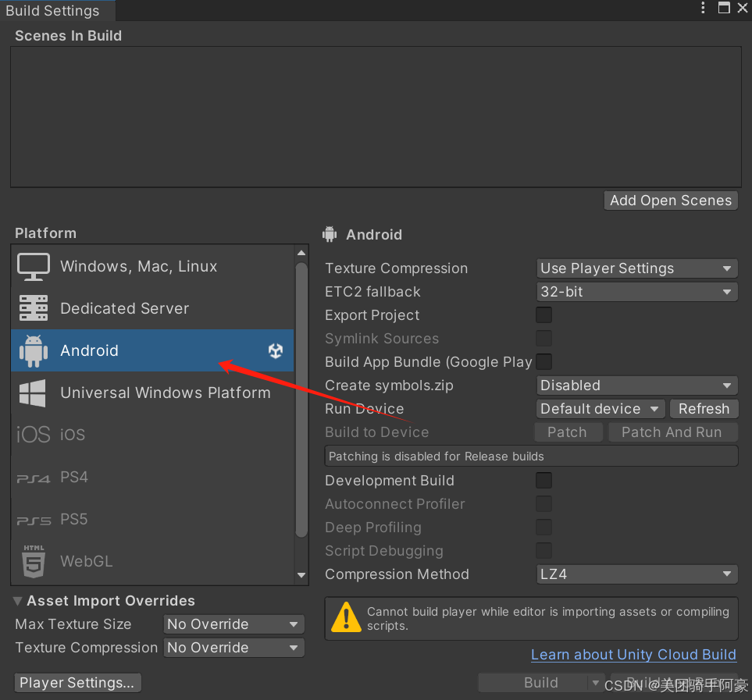Viewport: 752px width, 700px height.
Task: Open the ETC2 fallback 32-bit dropdown
Action: [x=637, y=292]
